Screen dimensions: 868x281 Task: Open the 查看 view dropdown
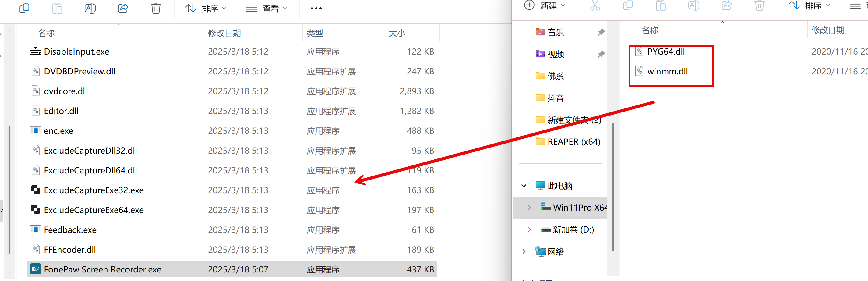[266, 9]
